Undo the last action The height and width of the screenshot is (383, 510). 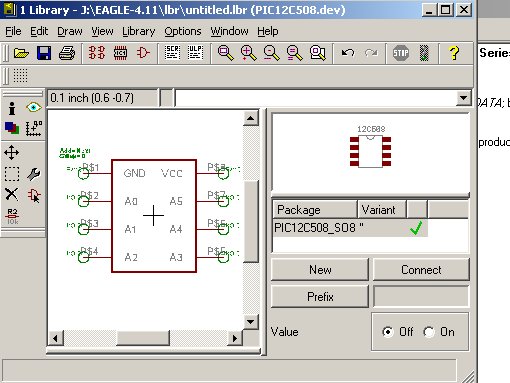(348, 53)
